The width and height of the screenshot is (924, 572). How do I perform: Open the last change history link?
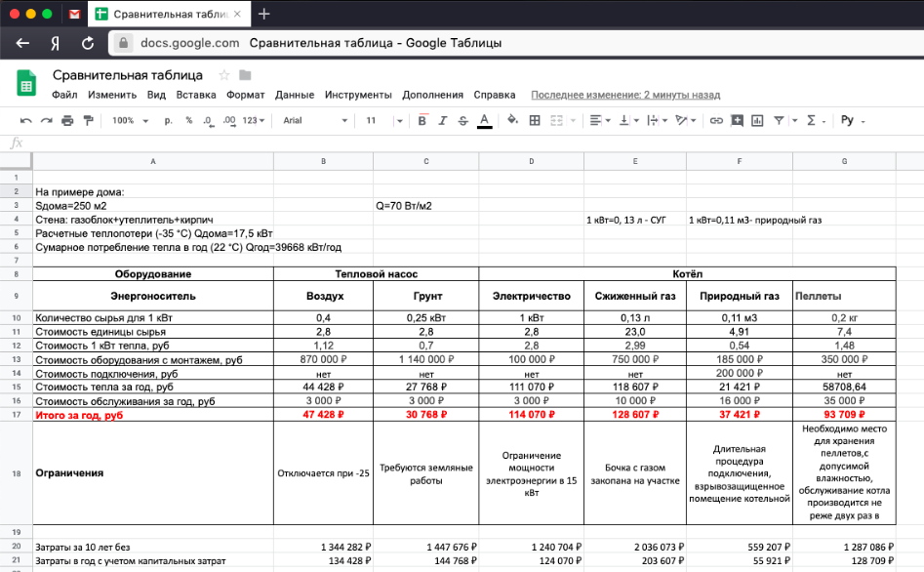click(625, 95)
